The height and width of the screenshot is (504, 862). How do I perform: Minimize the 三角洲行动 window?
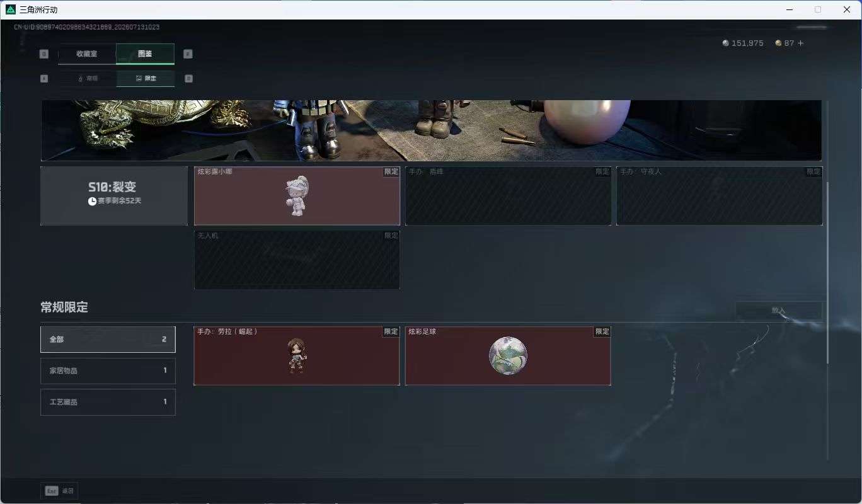coord(790,9)
